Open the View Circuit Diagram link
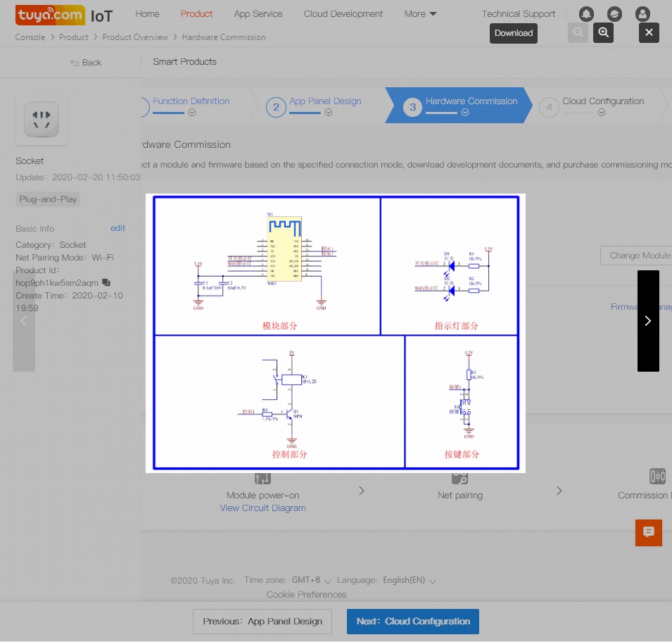 point(262,508)
